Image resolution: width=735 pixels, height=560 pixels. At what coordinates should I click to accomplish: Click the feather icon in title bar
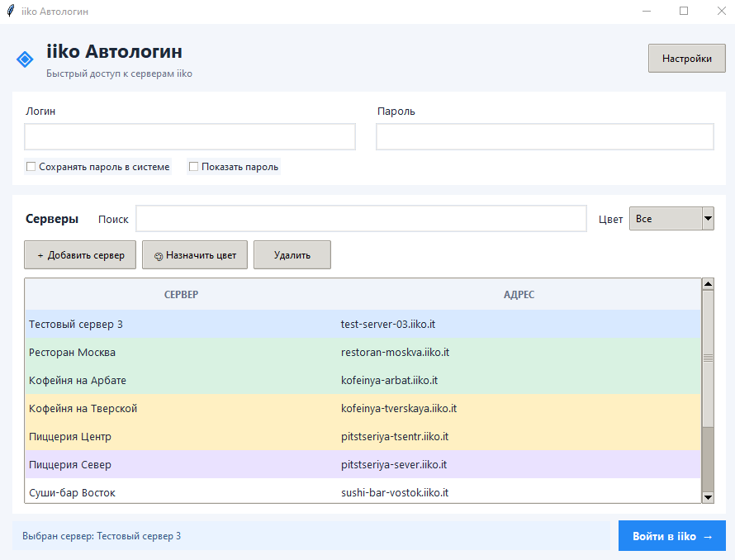(10, 11)
